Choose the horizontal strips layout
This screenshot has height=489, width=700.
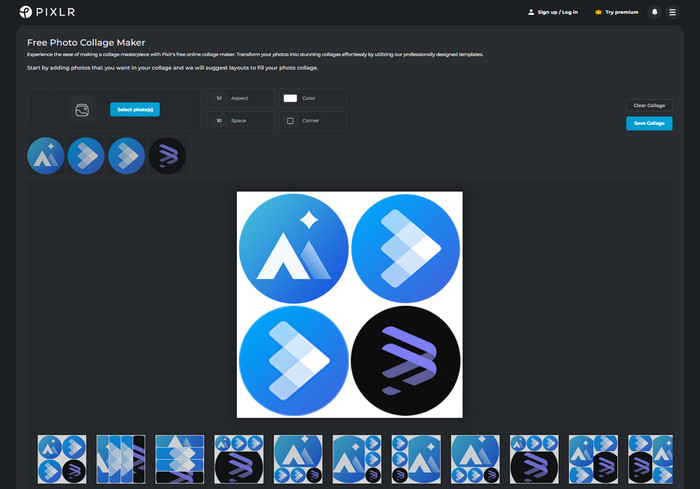(x=180, y=460)
